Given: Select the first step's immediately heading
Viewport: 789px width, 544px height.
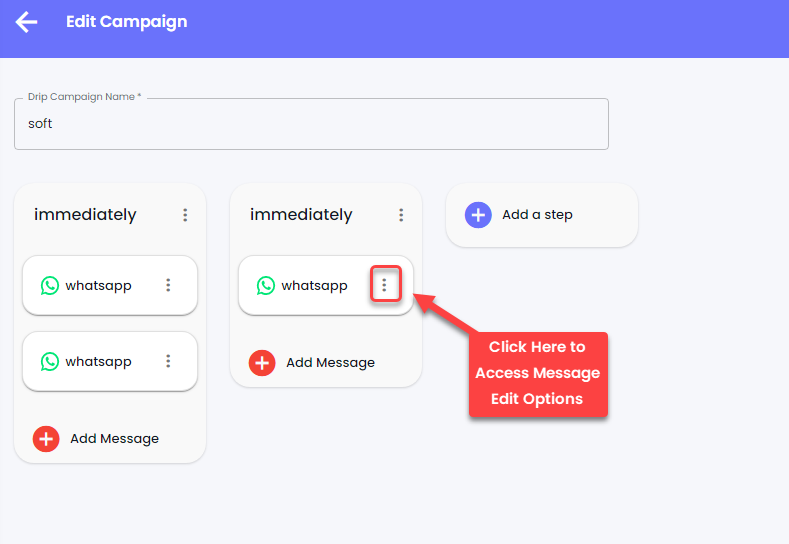Looking at the screenshot, I should coord(85,215).
